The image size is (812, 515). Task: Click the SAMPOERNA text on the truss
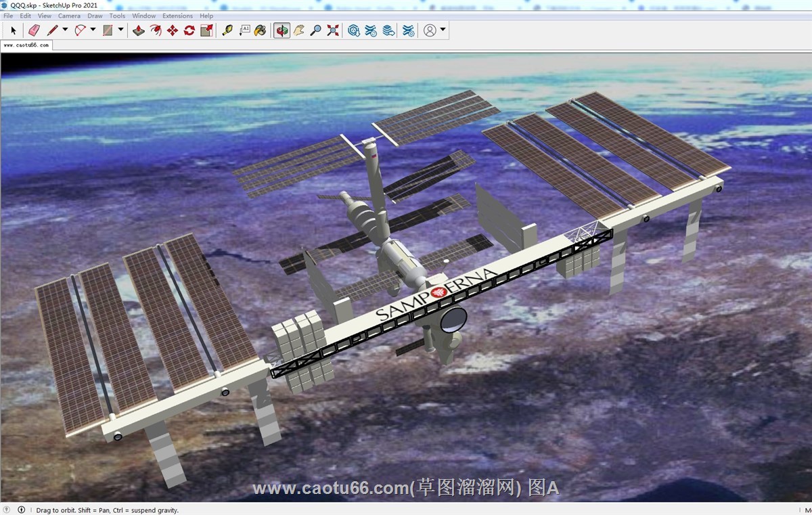[x=436, y=294]
